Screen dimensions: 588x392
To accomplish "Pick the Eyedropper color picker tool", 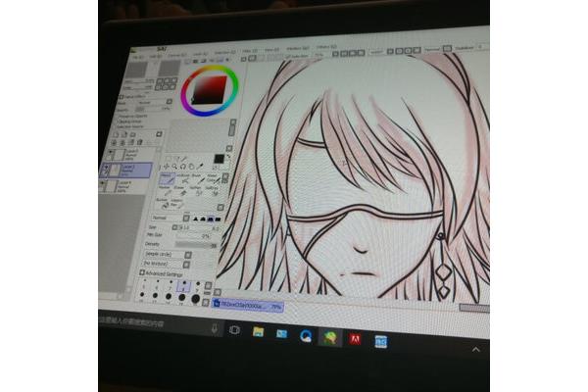I will click(201, 167).
